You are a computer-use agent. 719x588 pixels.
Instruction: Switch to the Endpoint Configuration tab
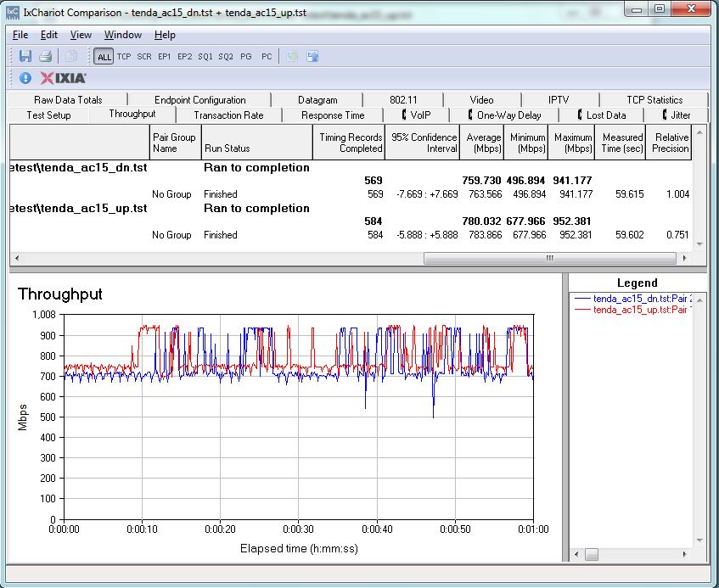(x=200, y=100)
